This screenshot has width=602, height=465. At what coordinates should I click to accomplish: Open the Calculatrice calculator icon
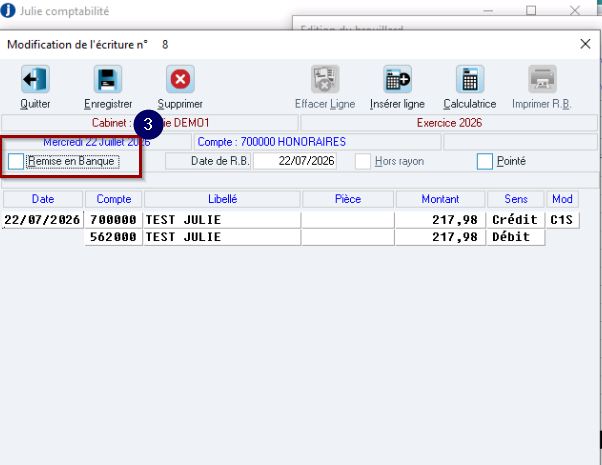[470, 79]
